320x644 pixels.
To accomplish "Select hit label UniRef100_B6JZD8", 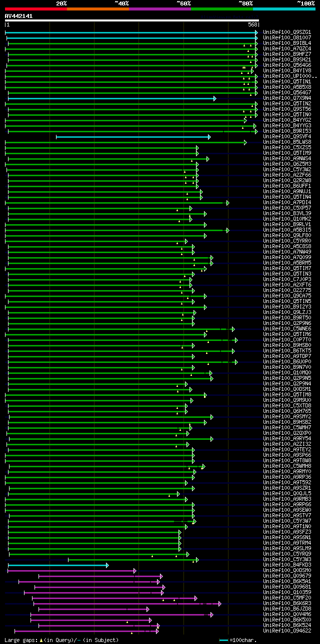I will click(287, 609).
